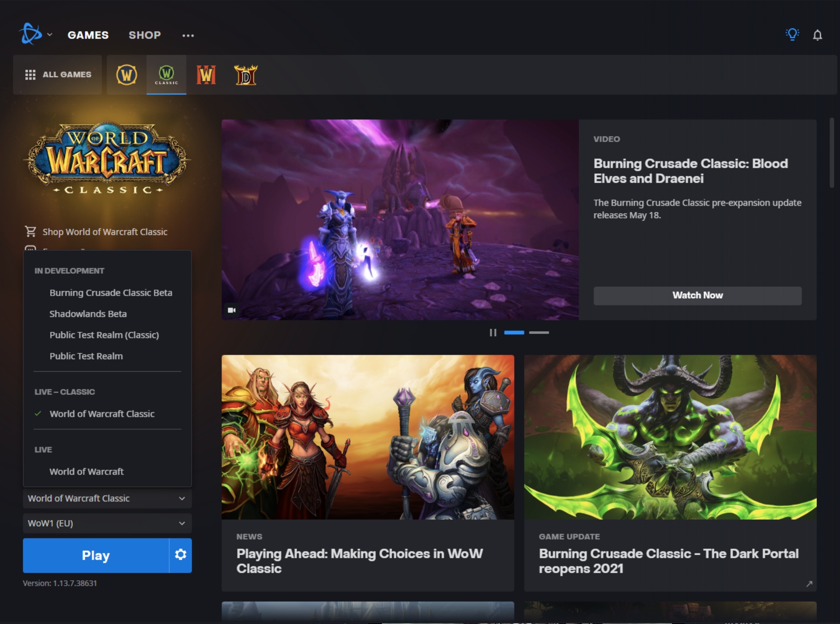Open notifications via the bell icon
The height and width of the screenshot is (624, 840).
817,35
